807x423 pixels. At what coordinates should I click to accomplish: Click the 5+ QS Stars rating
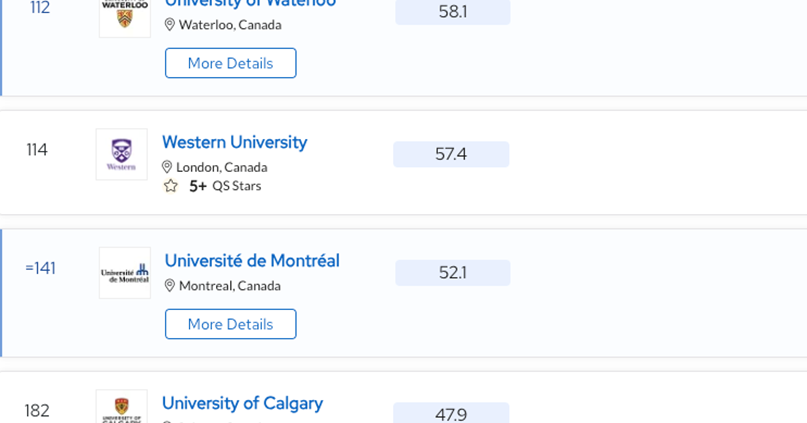tap(225, 186)
